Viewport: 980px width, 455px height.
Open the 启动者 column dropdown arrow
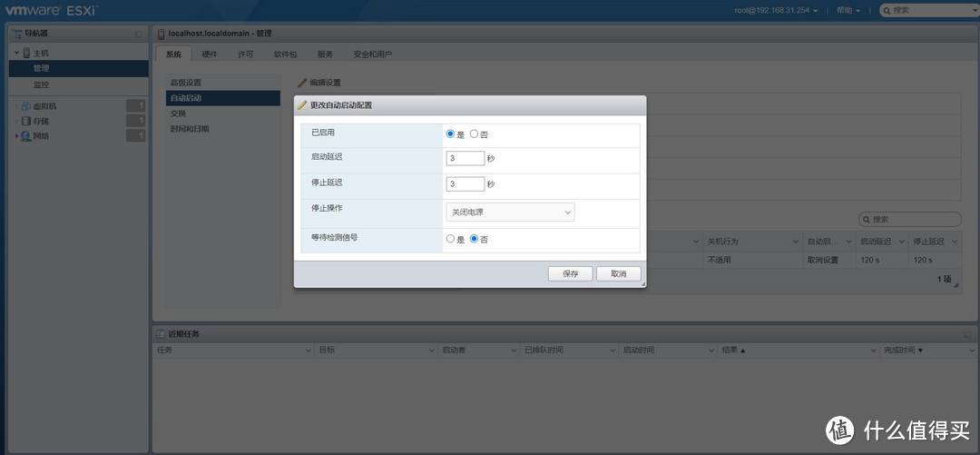(513, 351)
